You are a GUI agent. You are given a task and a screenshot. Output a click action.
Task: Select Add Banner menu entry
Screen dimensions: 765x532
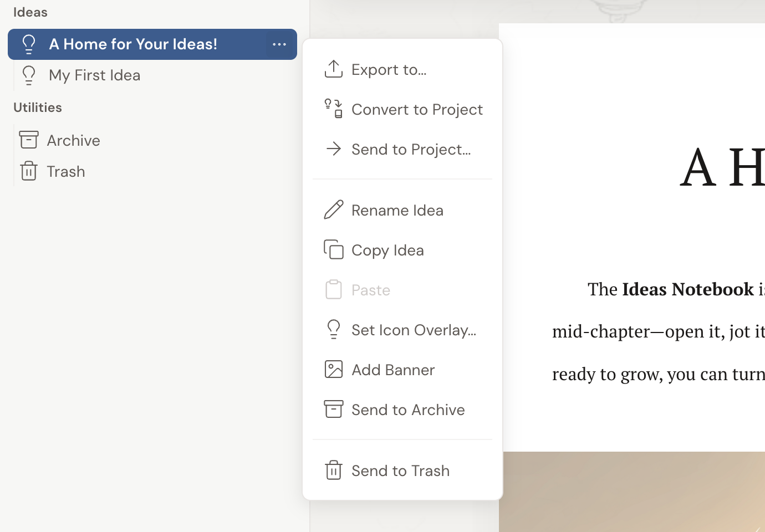pyautogui.click(x=402, y=370)
